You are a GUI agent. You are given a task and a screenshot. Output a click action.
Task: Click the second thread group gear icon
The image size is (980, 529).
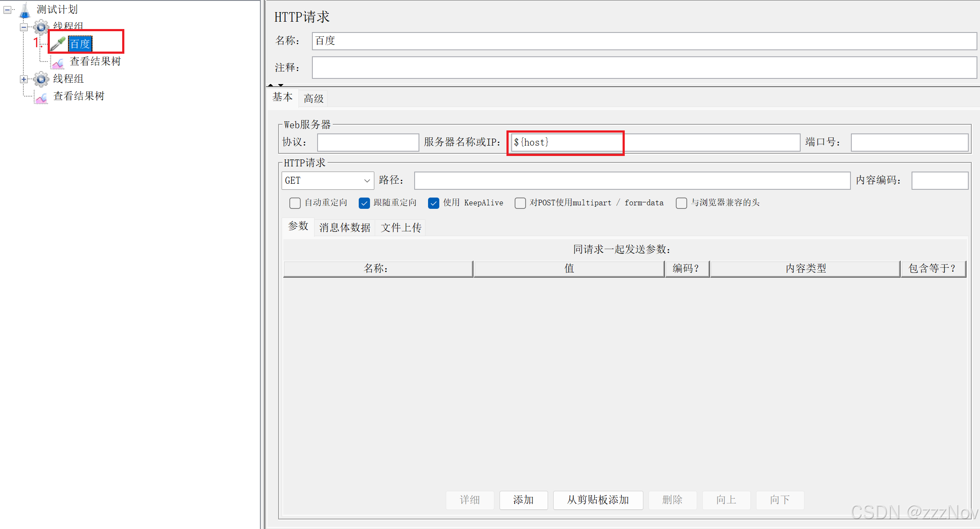click(x=41, y=79)
